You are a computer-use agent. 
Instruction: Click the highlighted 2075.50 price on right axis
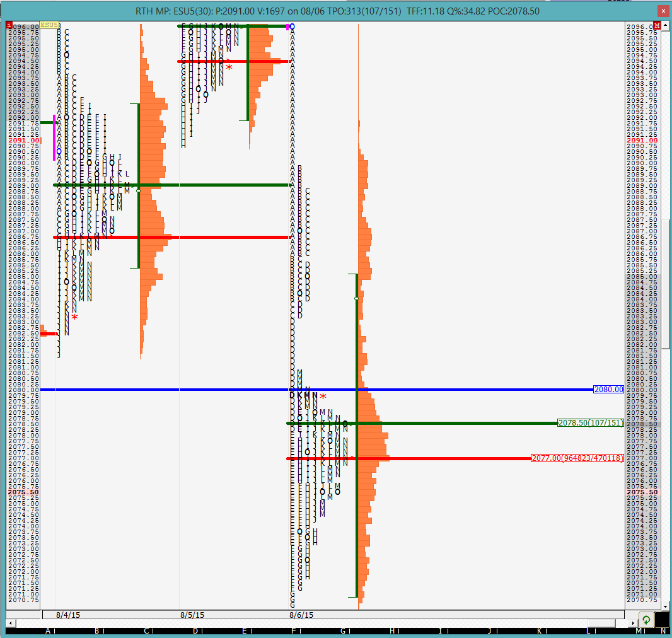[x=642, y=492]
